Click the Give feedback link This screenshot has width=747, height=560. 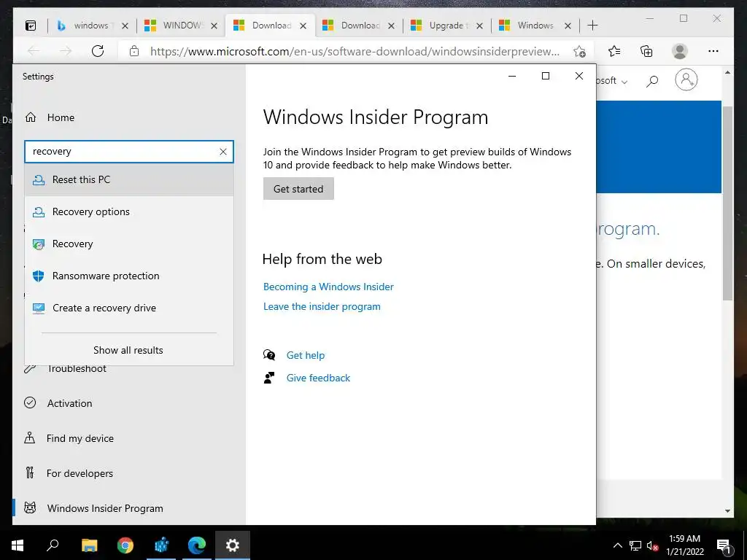coord(318,378)
